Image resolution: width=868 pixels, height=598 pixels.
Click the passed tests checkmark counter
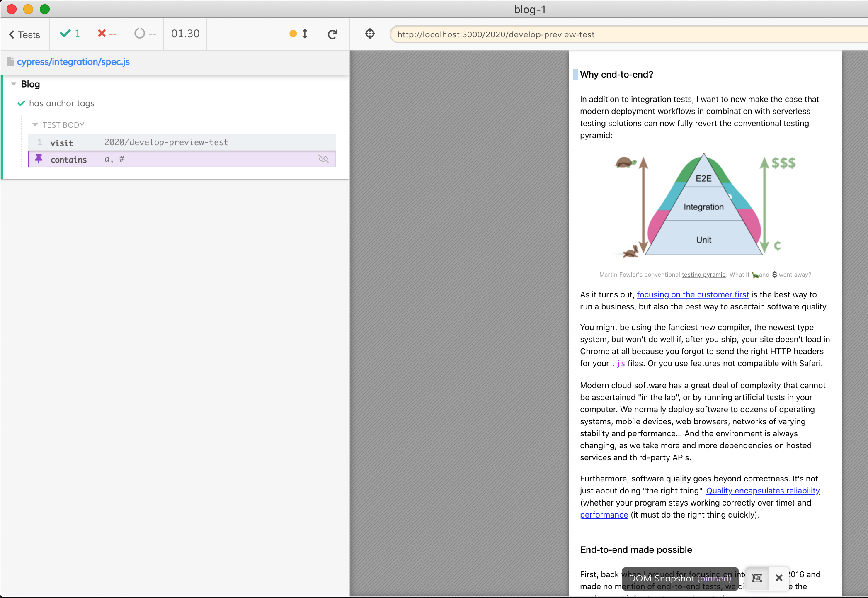coord(70,34)
